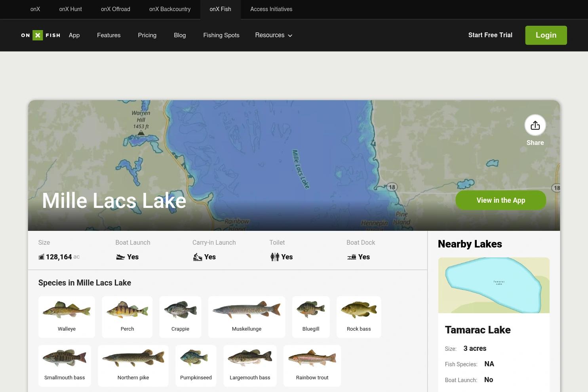Open the Fishing Spots page
This screenshot has width=588, height=392.
pos(221,35)
